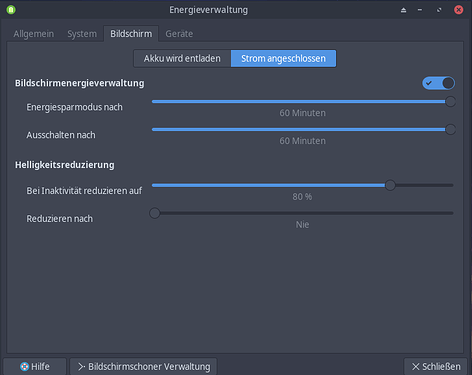Click the Reduzieren nach label
The width and height of the screenshot is (472, 375).
click(60, 219)
